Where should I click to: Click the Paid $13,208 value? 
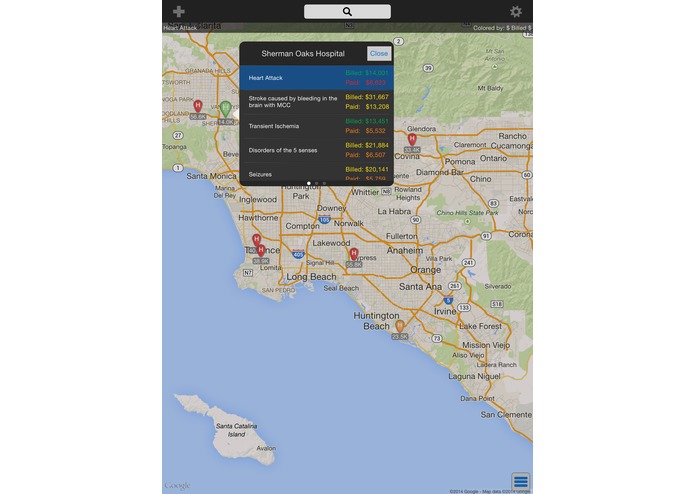(367, 107)
